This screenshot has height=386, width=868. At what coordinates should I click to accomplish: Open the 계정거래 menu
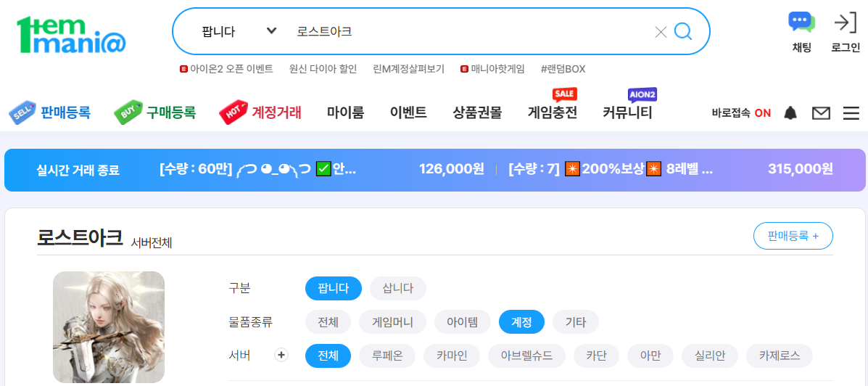tap(277, 113)
